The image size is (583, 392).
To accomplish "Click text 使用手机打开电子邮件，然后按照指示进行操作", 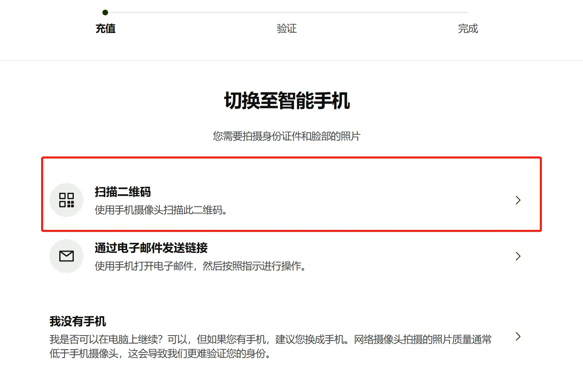I will (200, 266).
